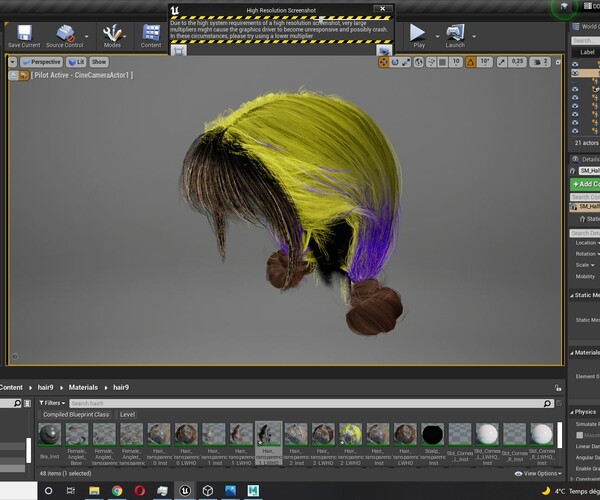Open the rotation snap dropdown showing 10°
This screenshot has height=500, width=600.
[485, 62]
